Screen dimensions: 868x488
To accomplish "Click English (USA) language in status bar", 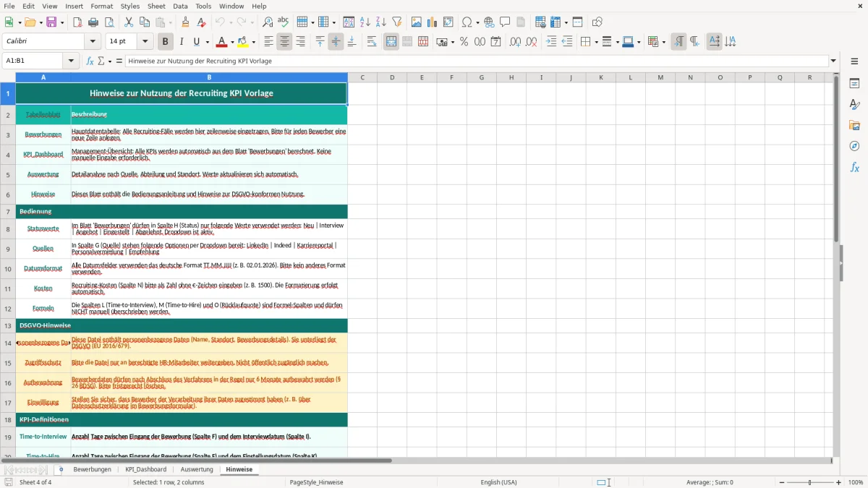I will pos(499,482).
